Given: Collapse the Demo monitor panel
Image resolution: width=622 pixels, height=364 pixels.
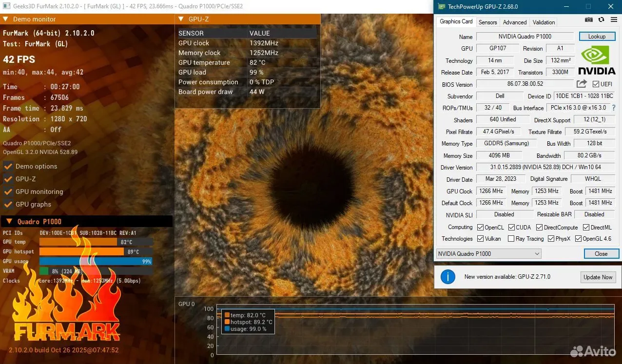Looking at the screenshot, I should pyautogui.click(x=6, y=19).
